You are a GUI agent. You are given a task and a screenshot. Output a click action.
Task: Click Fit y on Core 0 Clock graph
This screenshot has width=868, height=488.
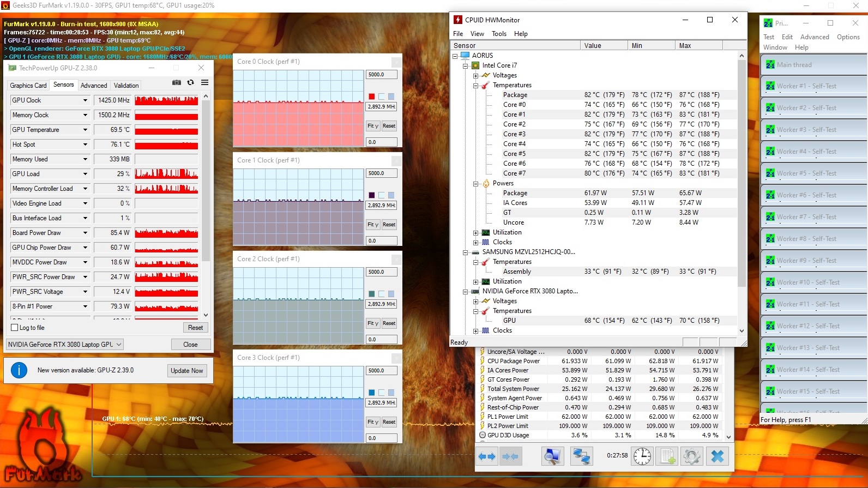click(x=373, y=126)
